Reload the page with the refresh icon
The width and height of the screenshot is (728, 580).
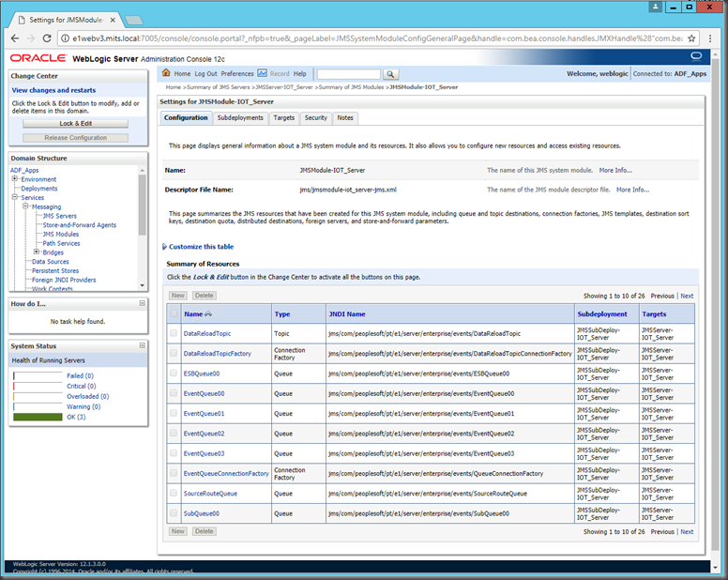click(47, 38)
